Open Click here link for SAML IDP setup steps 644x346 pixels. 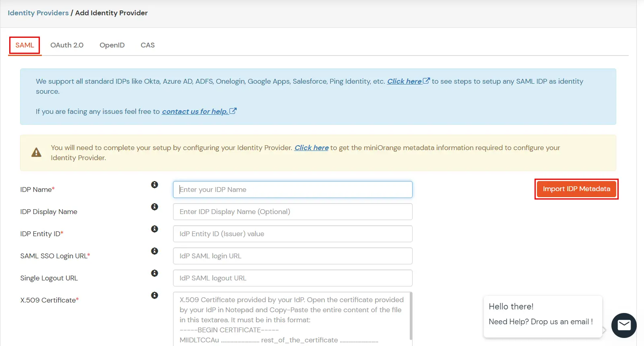(x=404, y=81)
